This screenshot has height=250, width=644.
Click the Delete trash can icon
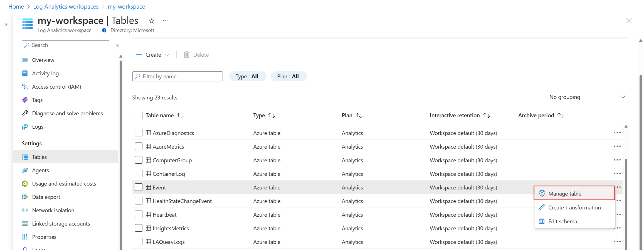click(187, 55)
